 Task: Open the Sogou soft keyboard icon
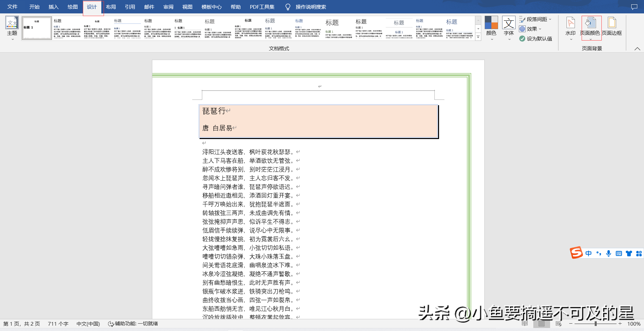click(619, 254)
